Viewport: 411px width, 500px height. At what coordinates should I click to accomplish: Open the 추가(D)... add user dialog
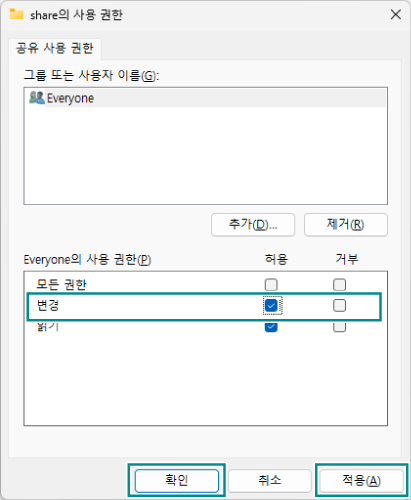[253, 225]
